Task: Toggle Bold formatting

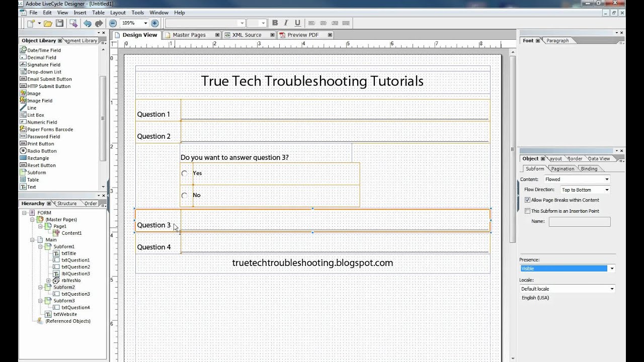Action: pyautogui.click(x=275, y=23)
